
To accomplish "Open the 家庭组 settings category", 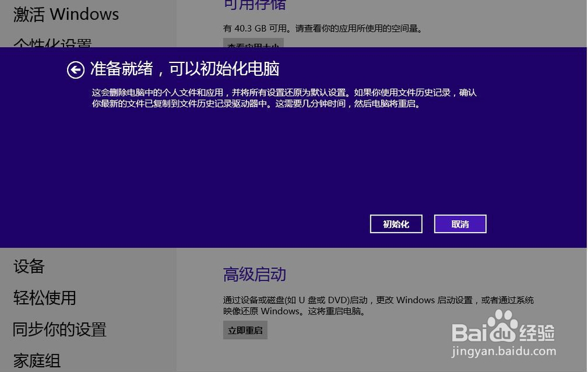I will tap(36, 361).
